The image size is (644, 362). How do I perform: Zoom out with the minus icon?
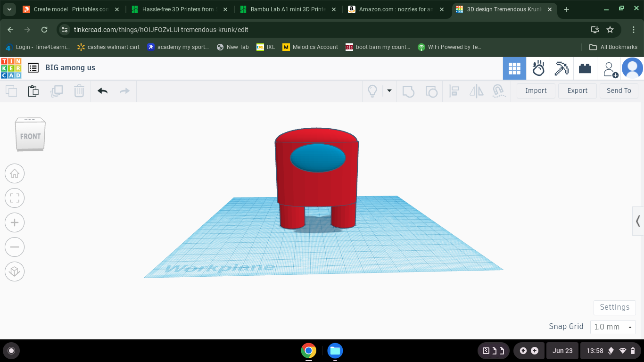[x=15, y=247]
